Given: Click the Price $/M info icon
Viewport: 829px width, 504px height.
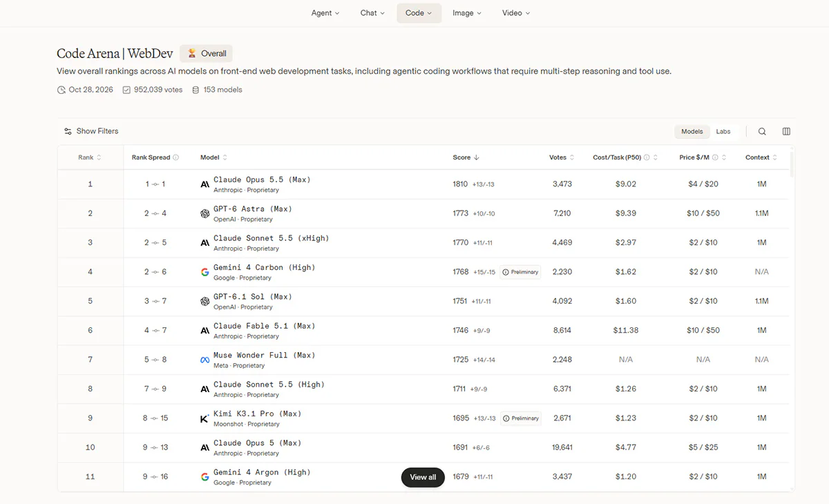Looking at the screenshot, I should (x=715, y=157).
